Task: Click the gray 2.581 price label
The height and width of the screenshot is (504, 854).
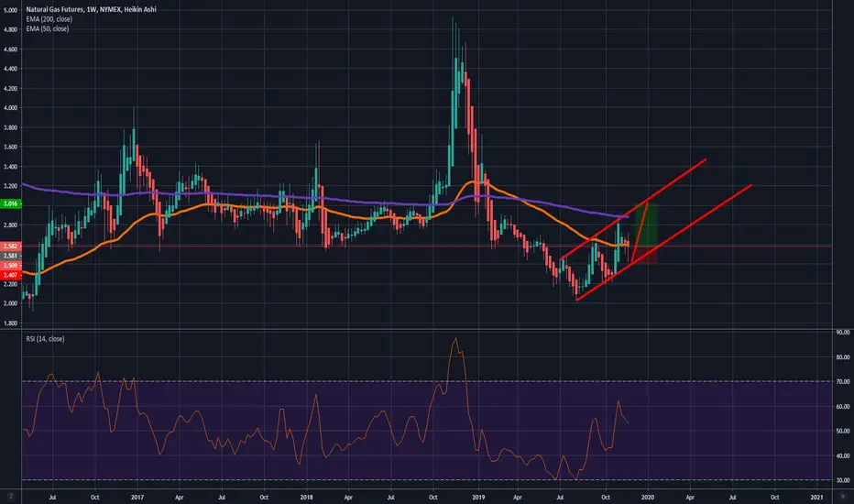Action: (x=10, y=256)
